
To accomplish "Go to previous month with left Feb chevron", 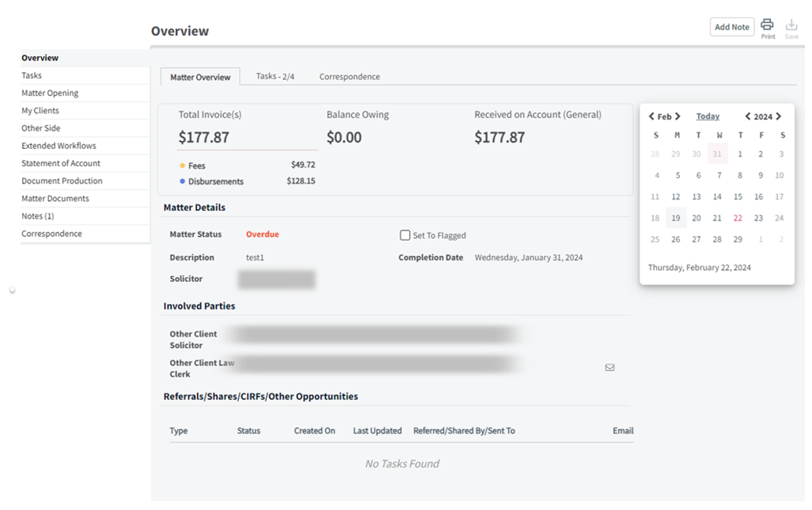I will [x=651, y=116].
